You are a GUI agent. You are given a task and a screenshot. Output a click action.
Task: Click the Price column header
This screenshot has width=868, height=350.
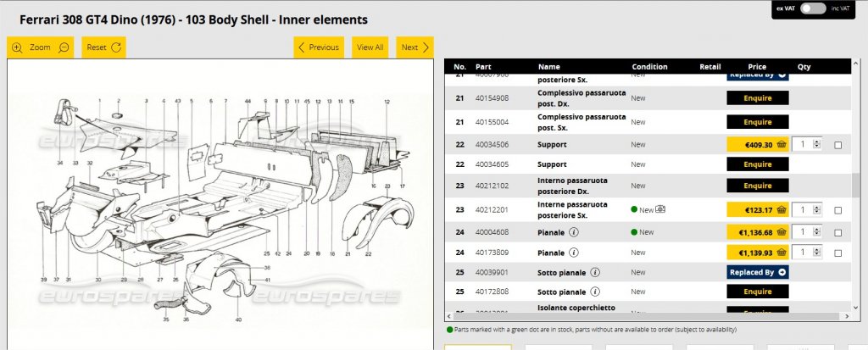tap(757, 66)
